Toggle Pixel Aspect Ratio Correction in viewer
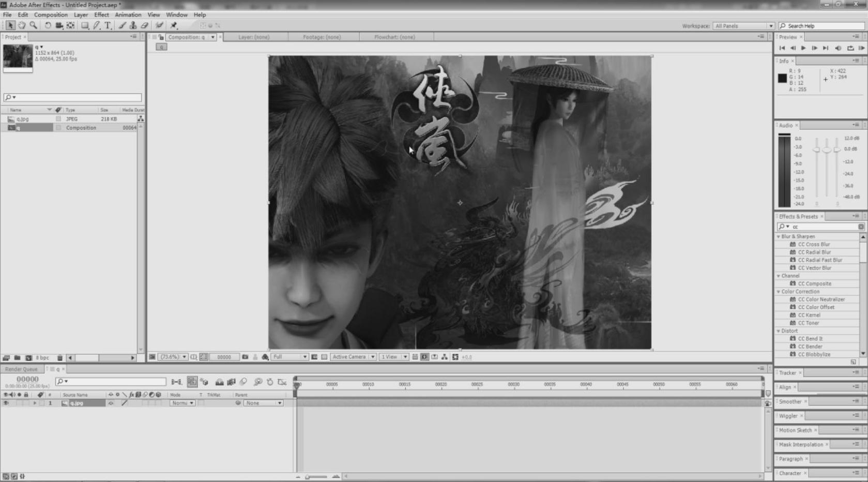The image size is (868, 482). (x=415, y=357)
